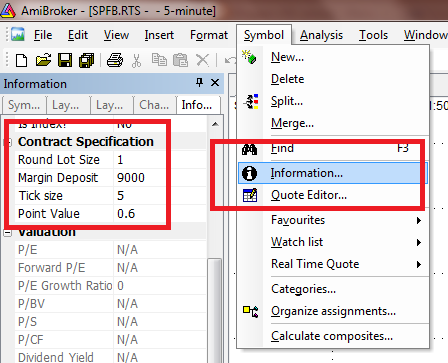Image resolution: width=448 pixels, height=363 pixels.
Task: Click the New document toolbar icon
Action: [22, 60]
